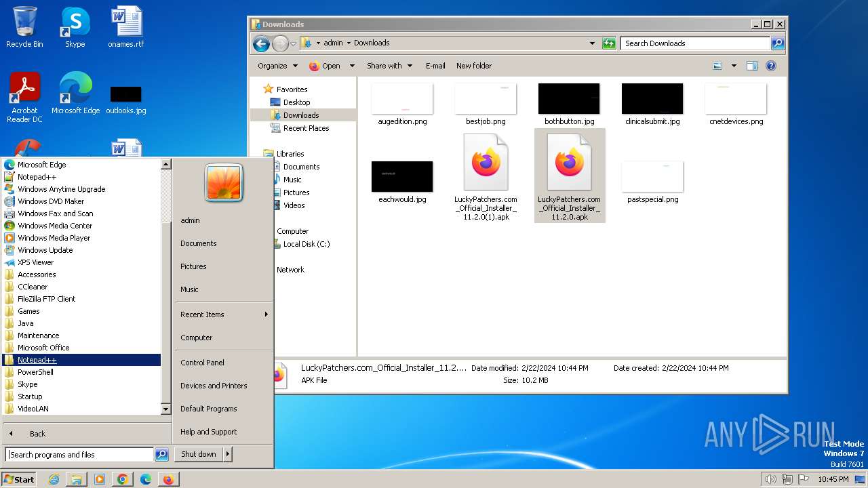Screen dimensions: 868x488
Task: Select Recent Places in navigation pane
Action: click(306, 128)
